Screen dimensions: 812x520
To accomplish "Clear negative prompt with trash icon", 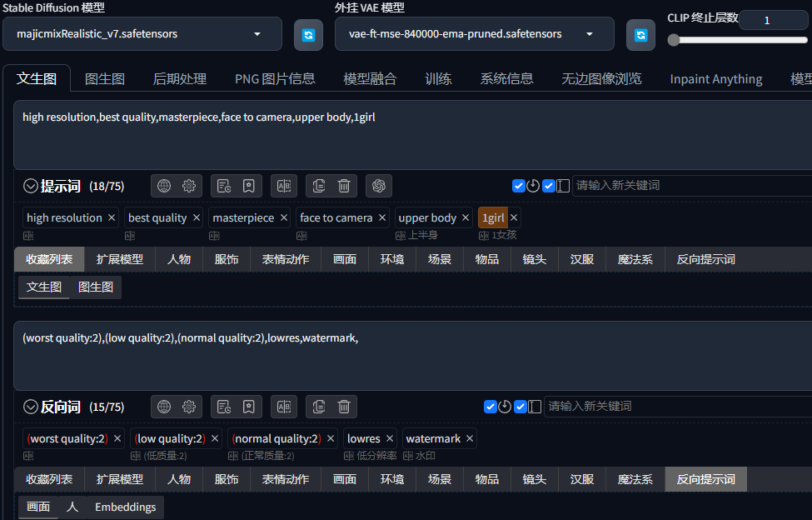I will pyautogui.click(x=344, y=407).
